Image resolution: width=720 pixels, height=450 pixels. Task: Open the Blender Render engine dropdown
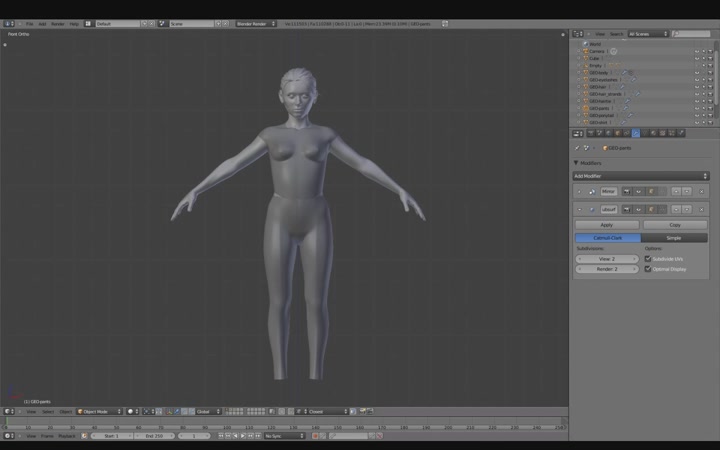pos(256,23)
